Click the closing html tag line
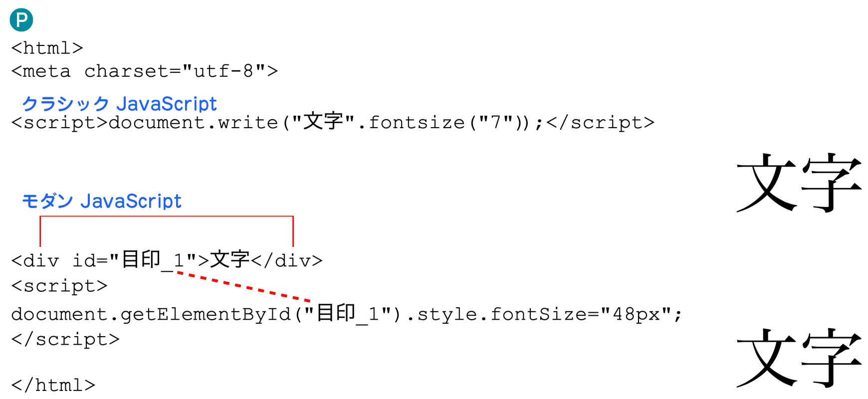 click(x=53, y=385)
